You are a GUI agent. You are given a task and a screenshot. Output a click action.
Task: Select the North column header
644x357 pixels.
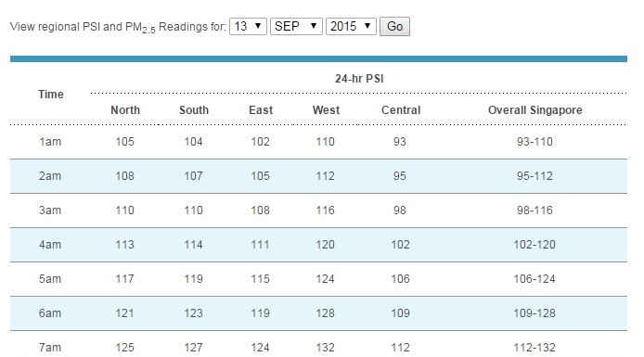[125, 110]
